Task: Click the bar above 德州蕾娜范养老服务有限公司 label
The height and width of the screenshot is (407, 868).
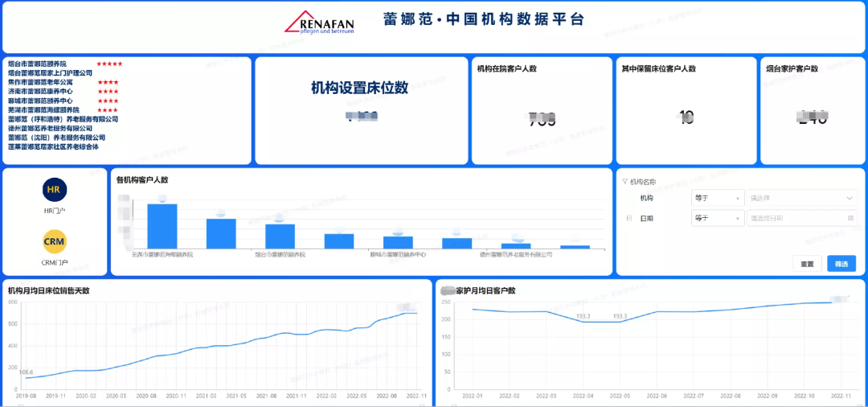Action: click(516, 246)
